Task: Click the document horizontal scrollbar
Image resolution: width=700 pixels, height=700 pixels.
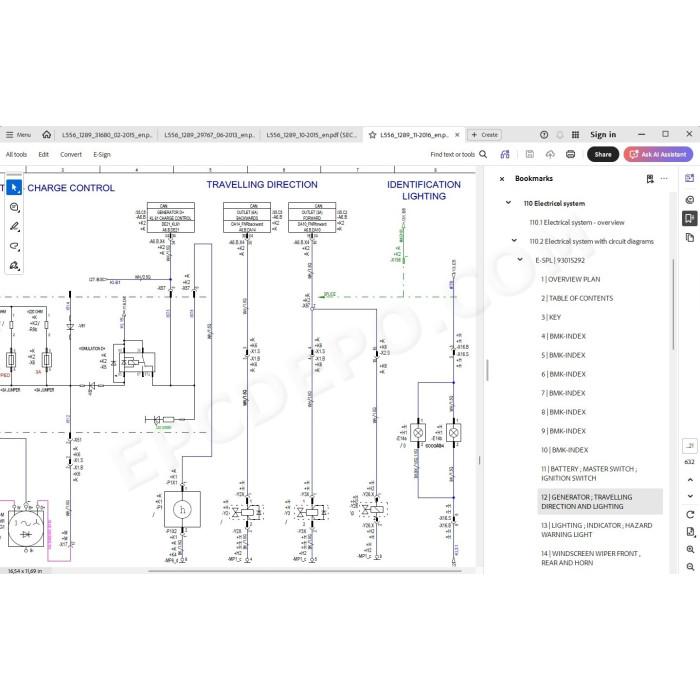Action: point(305,571)
